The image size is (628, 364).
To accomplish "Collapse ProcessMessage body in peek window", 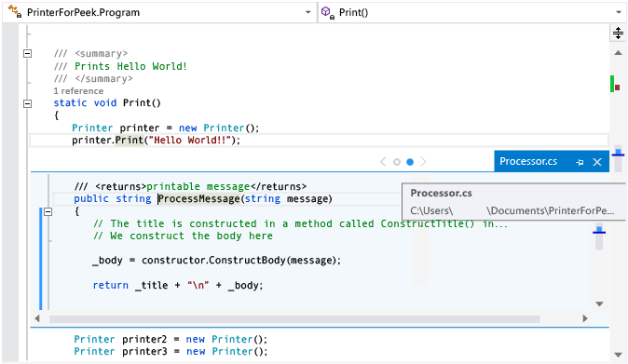I will tap(48, 211).
